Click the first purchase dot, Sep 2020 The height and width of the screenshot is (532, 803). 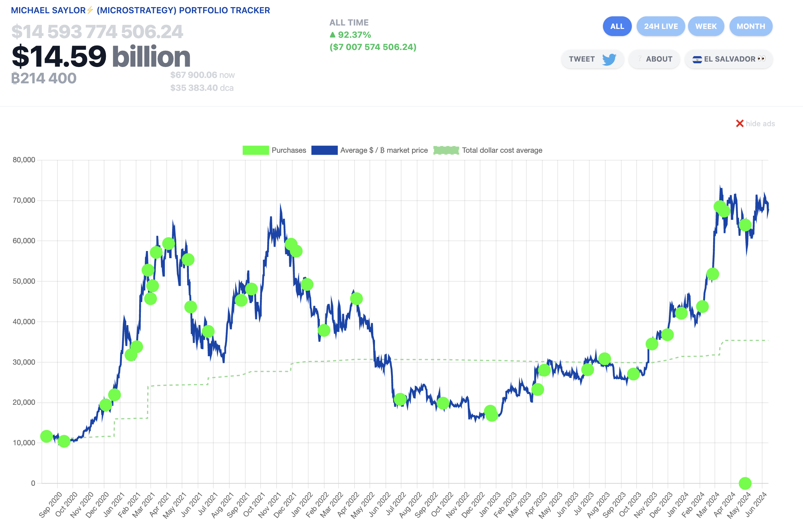46,436
